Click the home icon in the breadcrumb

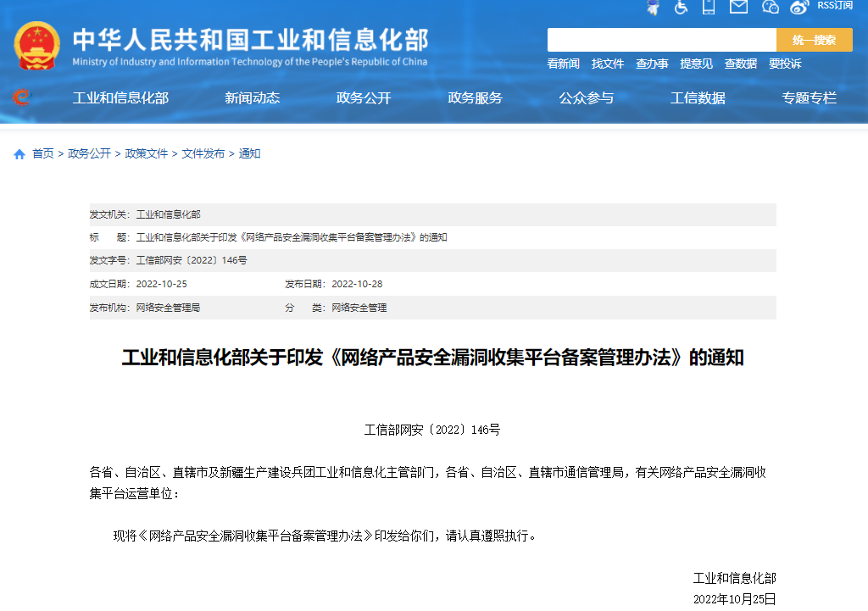[18, 153]
